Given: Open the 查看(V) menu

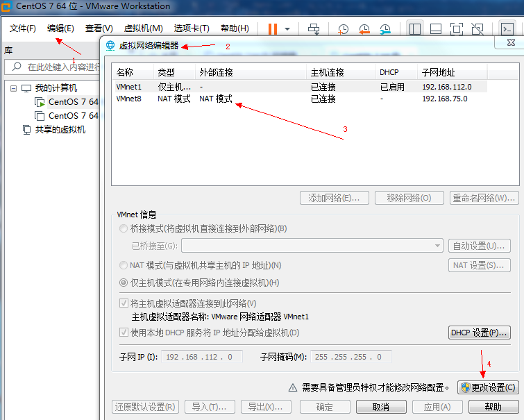Looking at the screenshot, I should click(99, 28).
